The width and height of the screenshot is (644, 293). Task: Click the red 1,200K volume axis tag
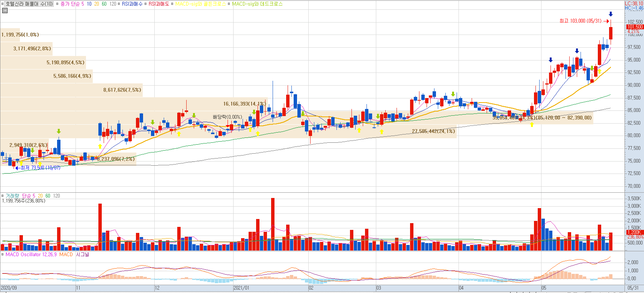click(x=635, y=232)
